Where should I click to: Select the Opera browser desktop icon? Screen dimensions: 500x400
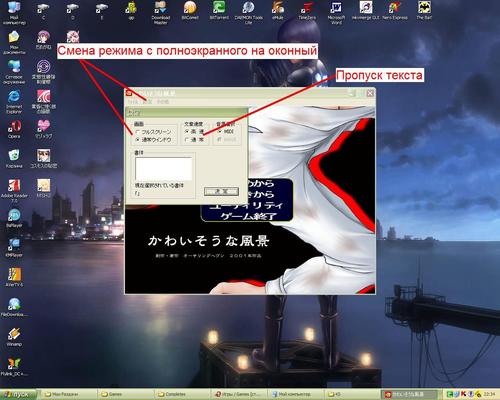(x=14, y=129)
